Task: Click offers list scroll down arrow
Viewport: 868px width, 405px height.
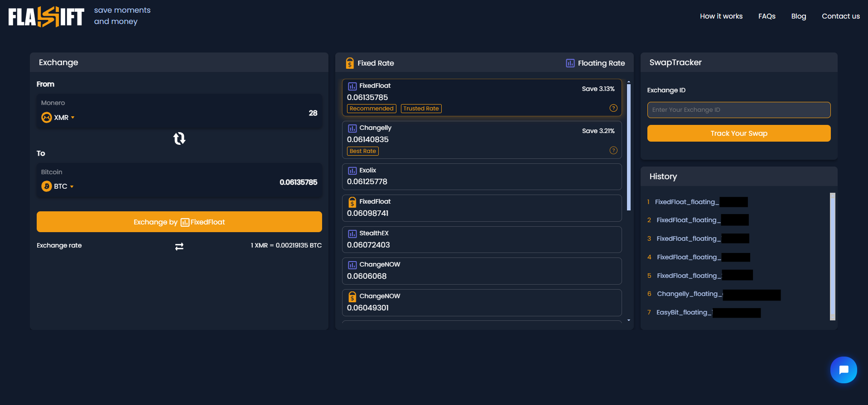Action: click(629, 320)
